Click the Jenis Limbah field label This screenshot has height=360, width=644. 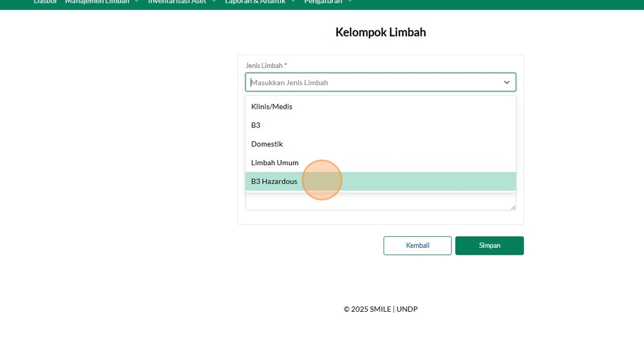point(264,66)
